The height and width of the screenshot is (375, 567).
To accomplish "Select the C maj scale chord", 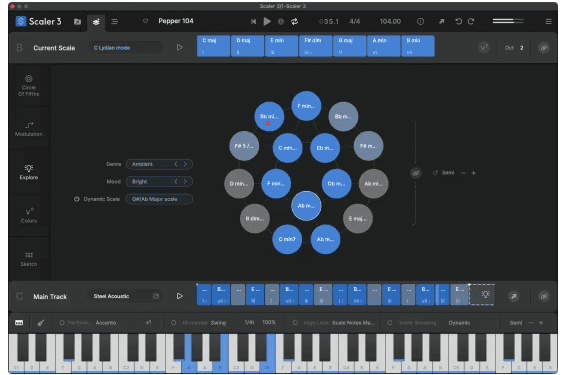I will [213, 46].
